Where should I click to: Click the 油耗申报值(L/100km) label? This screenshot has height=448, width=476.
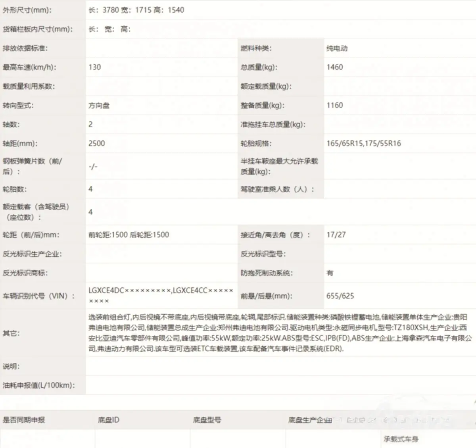(x=38, y=385)
